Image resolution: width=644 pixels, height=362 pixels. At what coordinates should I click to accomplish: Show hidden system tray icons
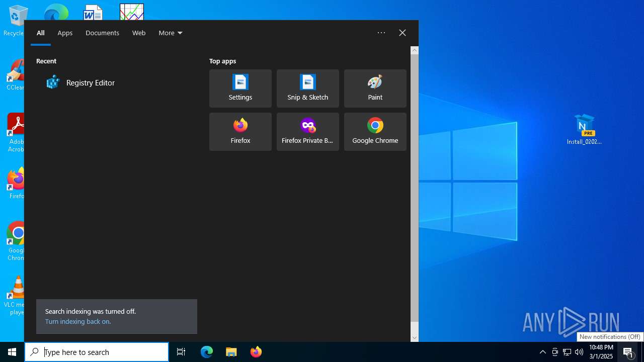tap(543, 352)
